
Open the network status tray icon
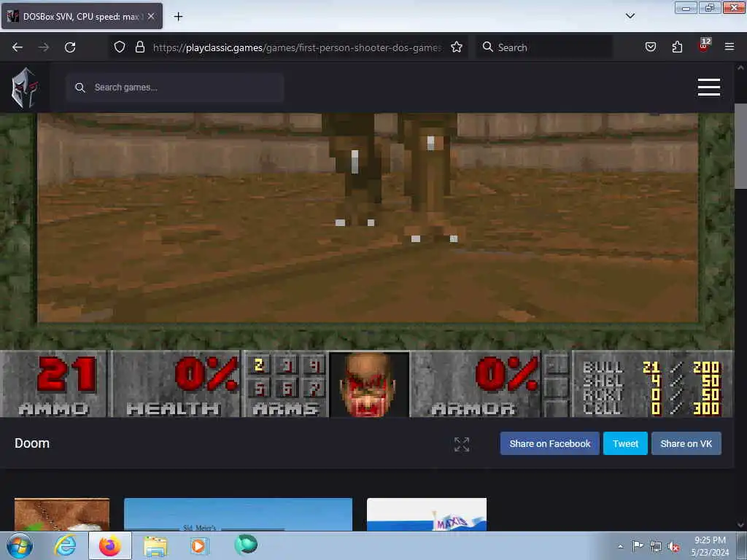[x=656, y=547]
